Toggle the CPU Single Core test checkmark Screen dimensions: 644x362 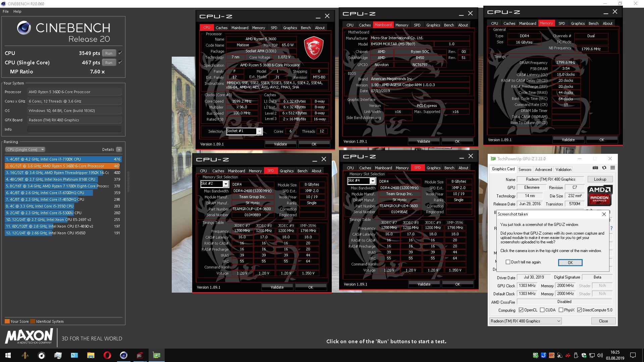[120, 62]
